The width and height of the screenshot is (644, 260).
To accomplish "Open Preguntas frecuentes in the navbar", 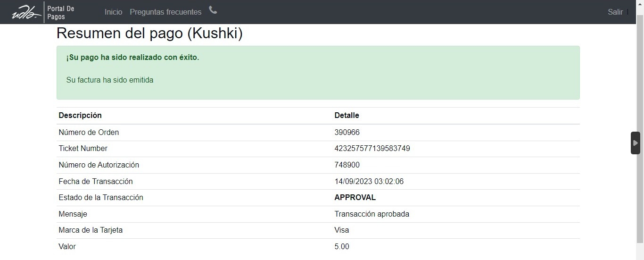I will pos(165,12).
